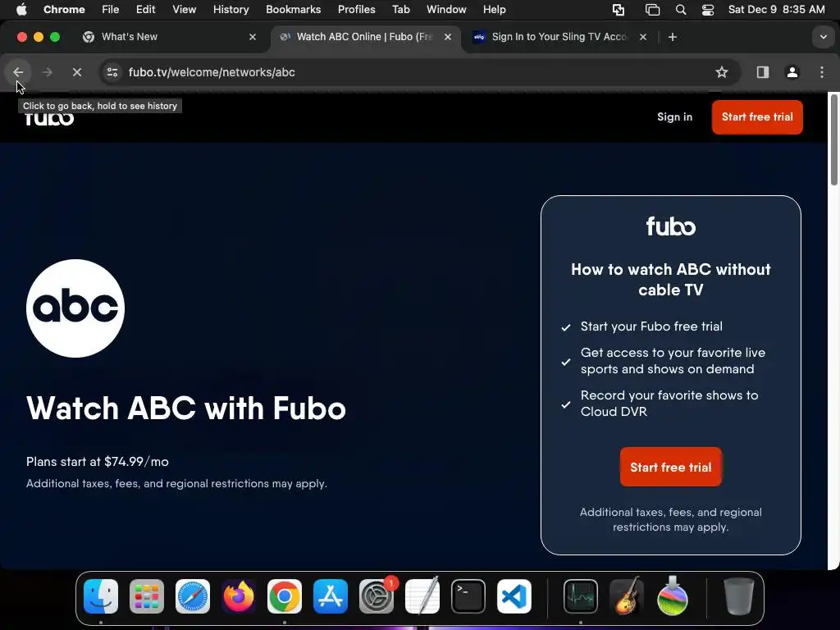840x630 pixels.
Task: Open Terminal from the Dock
Action: pos(468,596)
